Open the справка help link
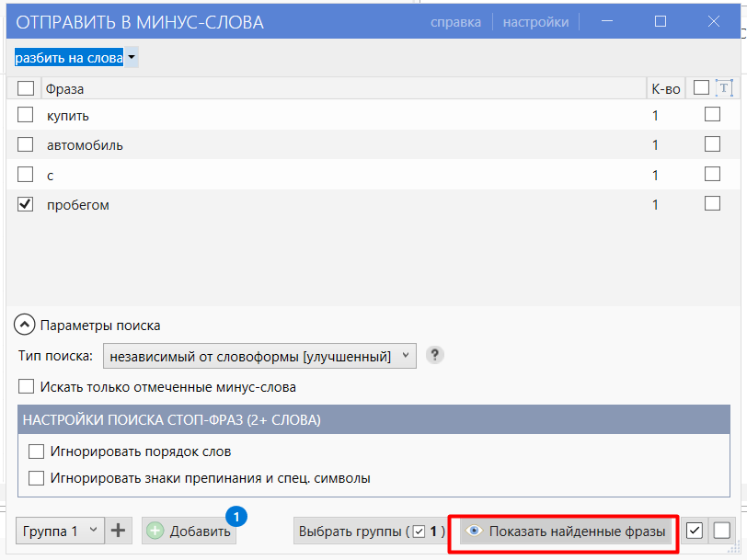Viewport: 747px width, 560px height. (x=455, y=22)
